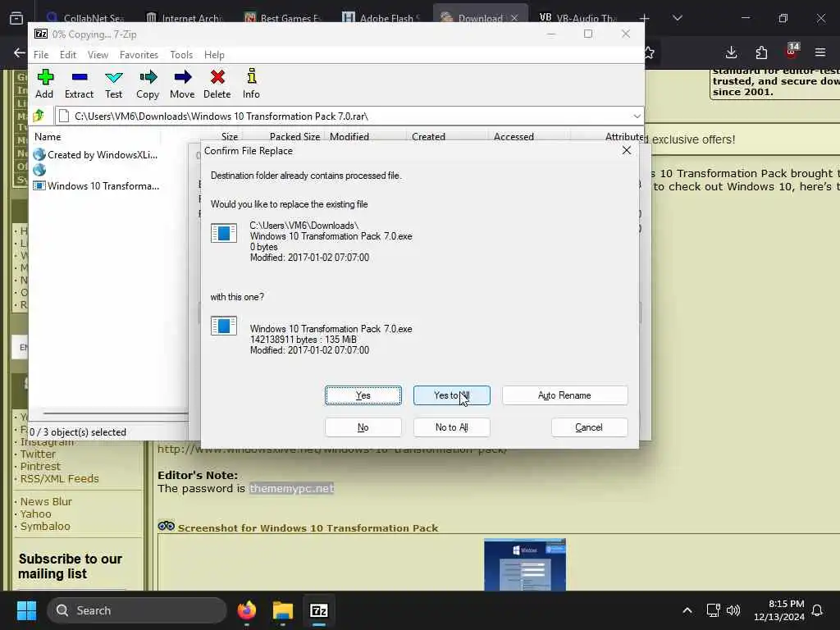The height and width of the screenshot is (630, 840).
Task: Click the existing file icon in dialog
Action: point(224,233)
